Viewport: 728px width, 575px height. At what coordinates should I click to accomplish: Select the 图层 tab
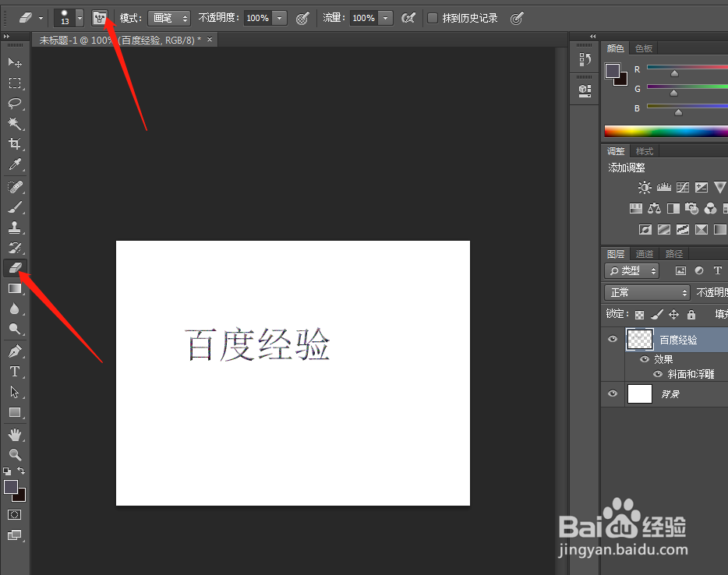pyautogui.click(x=616, y=254)
